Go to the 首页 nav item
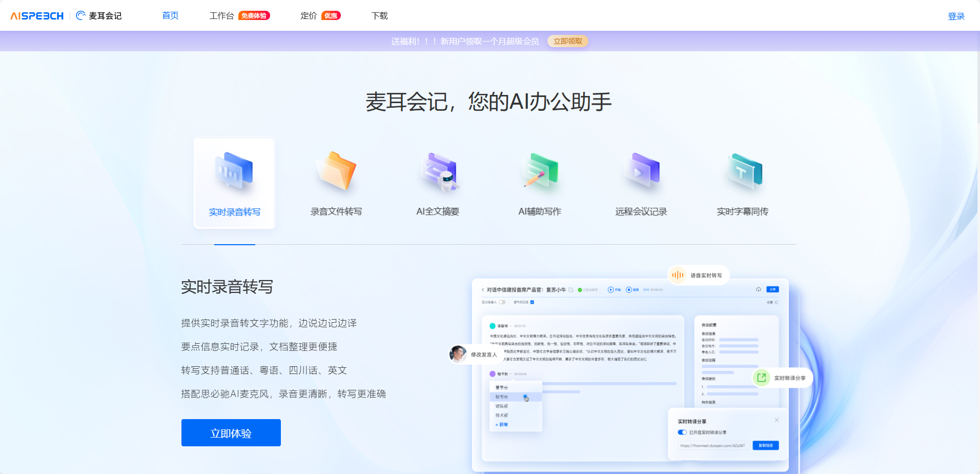Image resolution: width=980 pixels, height=474 pixels. pyautogui.click(x=170, y=15)
